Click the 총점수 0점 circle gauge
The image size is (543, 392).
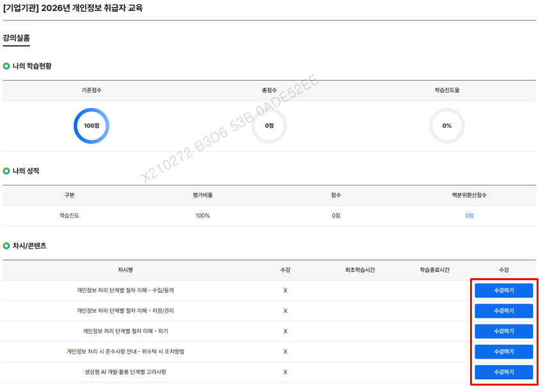(x=269, y=126)
